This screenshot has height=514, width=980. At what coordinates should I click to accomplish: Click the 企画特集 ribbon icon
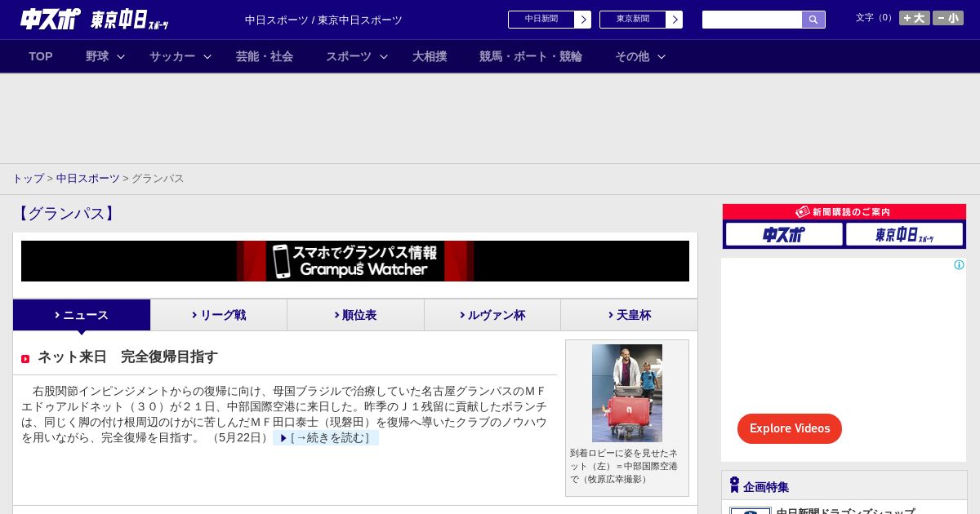pyautogui.click(x=734, y=485)
